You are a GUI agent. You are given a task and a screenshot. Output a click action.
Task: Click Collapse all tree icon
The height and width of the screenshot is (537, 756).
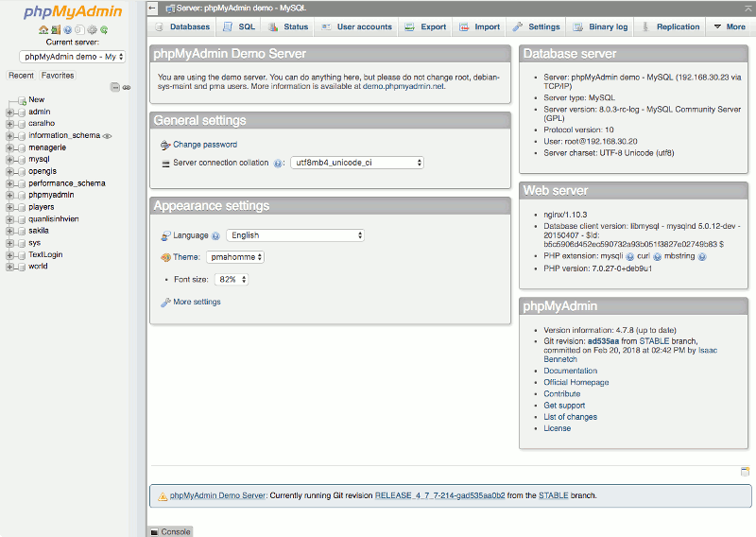click(x=114, y=87)
